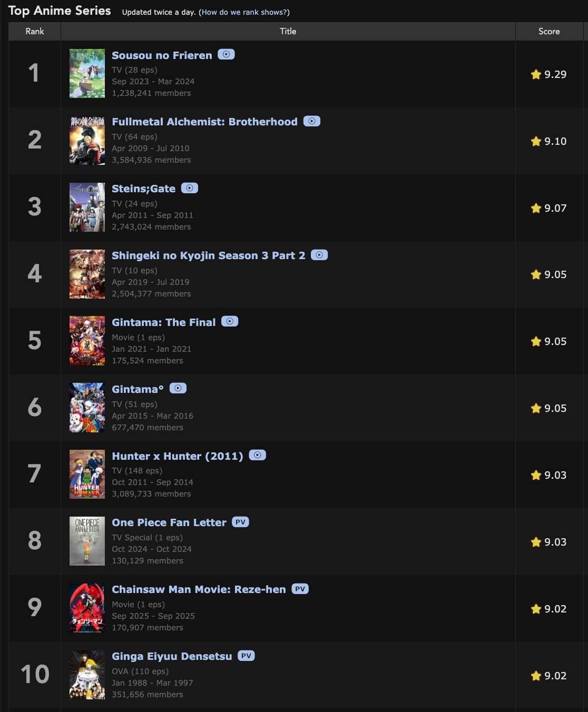588x712 pixels.
Task: Click the Score column header
Action: tap(549, 31)
